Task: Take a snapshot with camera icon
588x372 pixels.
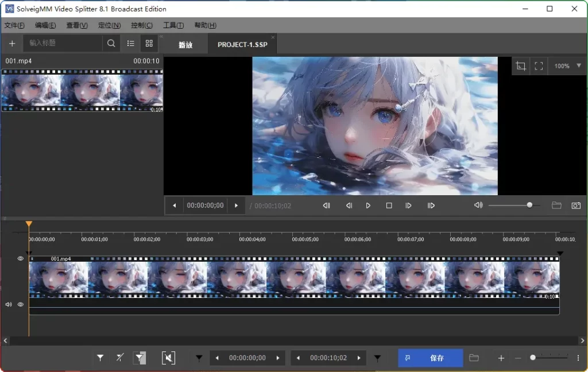Action: (x=576, y=206)
